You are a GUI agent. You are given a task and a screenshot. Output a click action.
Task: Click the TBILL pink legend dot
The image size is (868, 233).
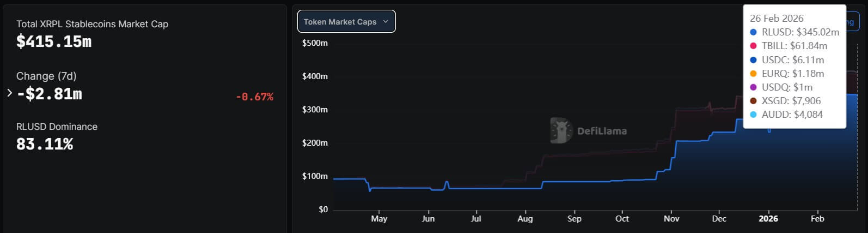point(753,46)
